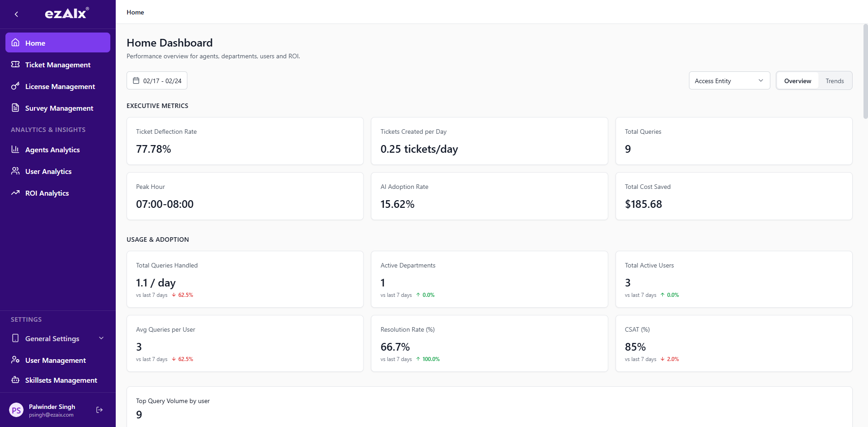Click the Home breadcrumb at the top
This screenshot has height=427, width=868.
pos(135,12)
